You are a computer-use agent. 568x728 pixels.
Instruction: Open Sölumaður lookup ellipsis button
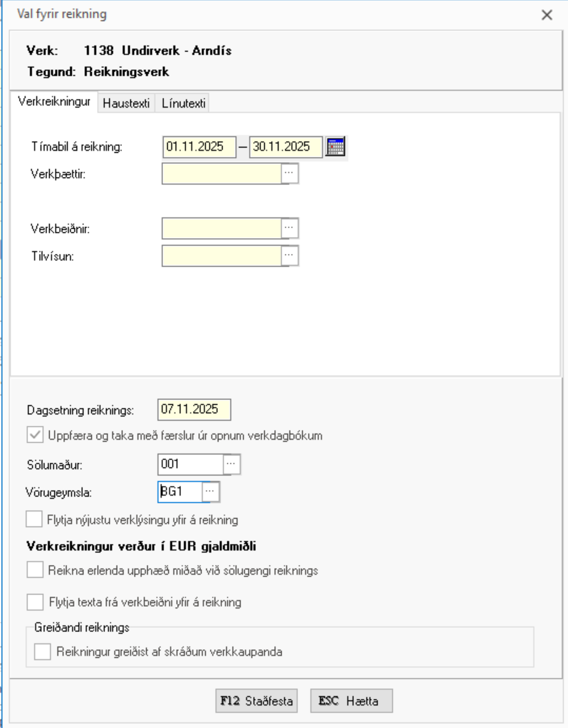(x=231, y=464)
